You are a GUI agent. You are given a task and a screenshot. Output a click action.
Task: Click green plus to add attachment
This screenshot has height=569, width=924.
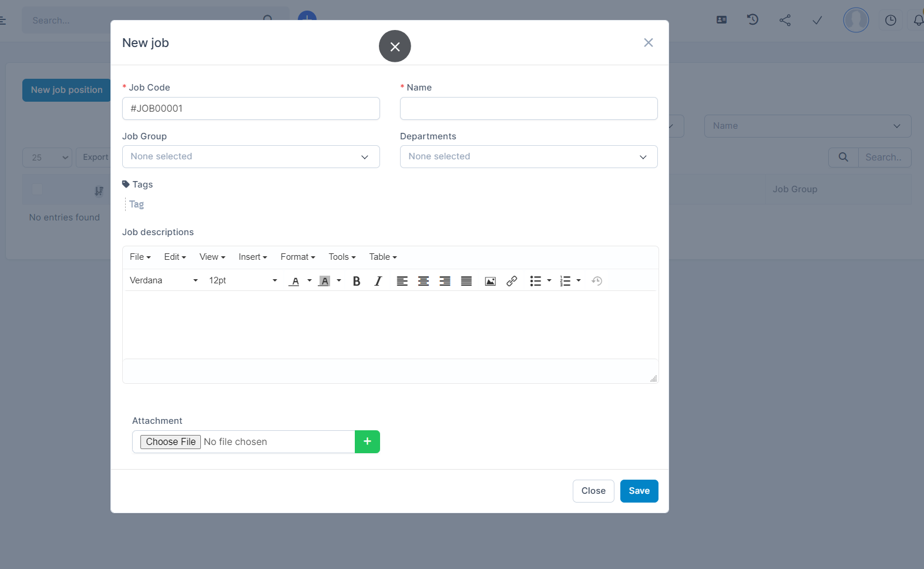tap(367, 441)
